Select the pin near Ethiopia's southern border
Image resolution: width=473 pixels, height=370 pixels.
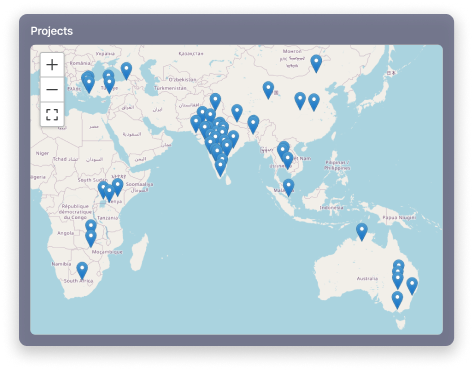(x=117, y=187)
